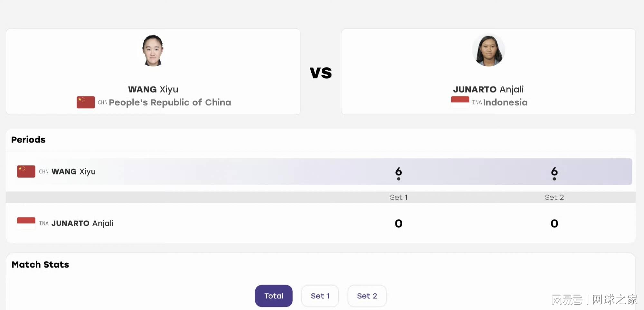Click the Indonesia flag in the JUNARTO Anjali card
The image size is (644, 310).
point(460,102)
